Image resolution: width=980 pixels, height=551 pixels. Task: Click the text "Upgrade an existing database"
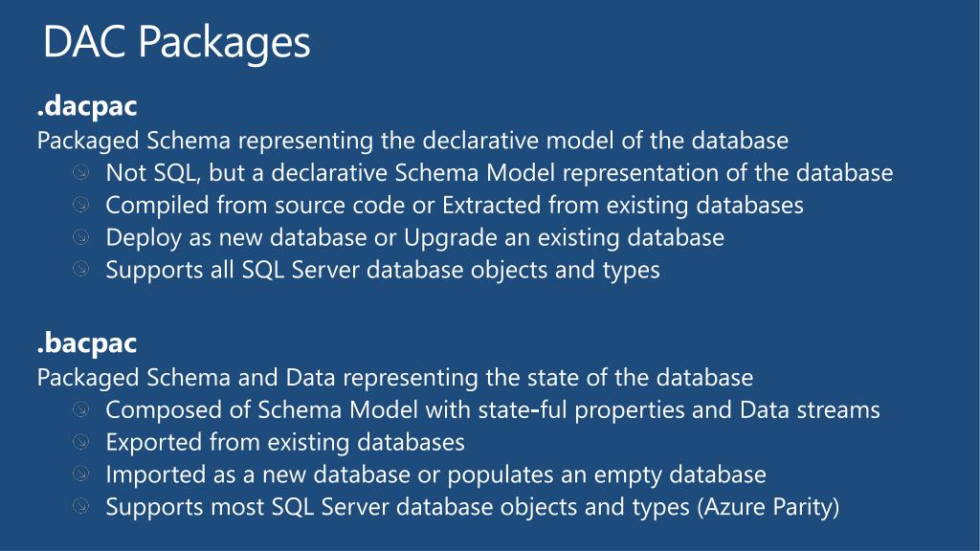coord(564,238)
